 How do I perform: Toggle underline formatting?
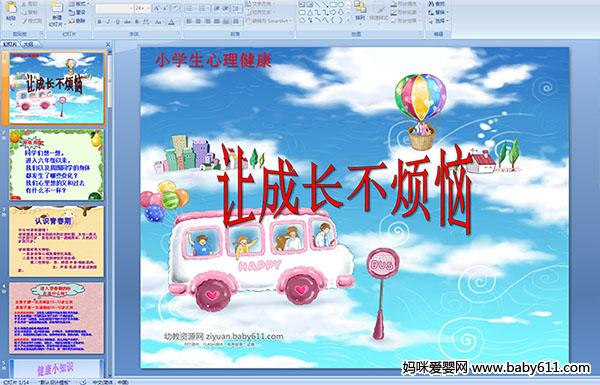pos(117,22)
